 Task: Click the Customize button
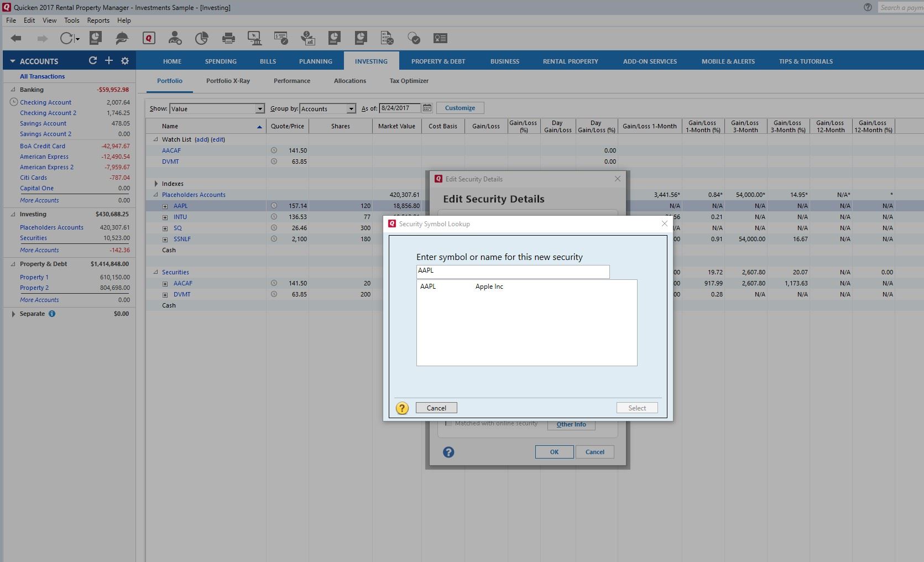460,108
